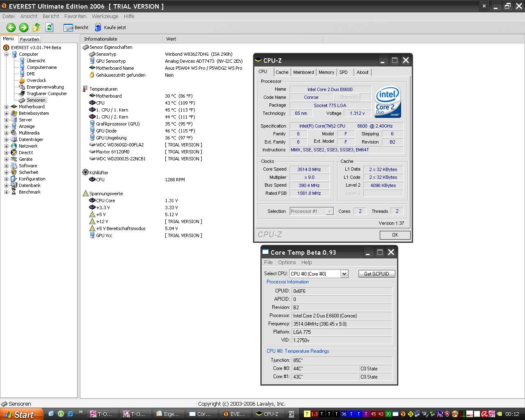Click the Datenbank icon in tree

coord(14,185)
